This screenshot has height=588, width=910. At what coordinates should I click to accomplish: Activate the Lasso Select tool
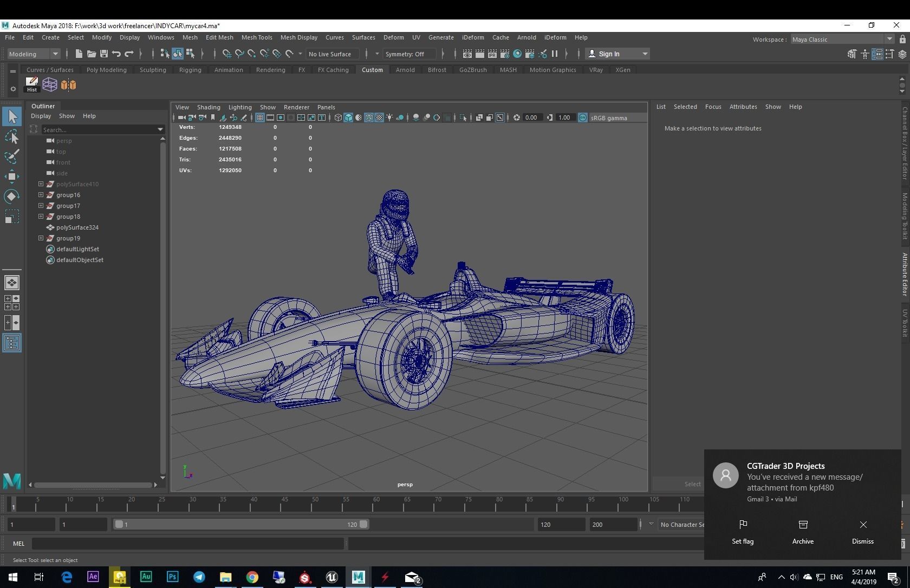click(x=12, y=137)
